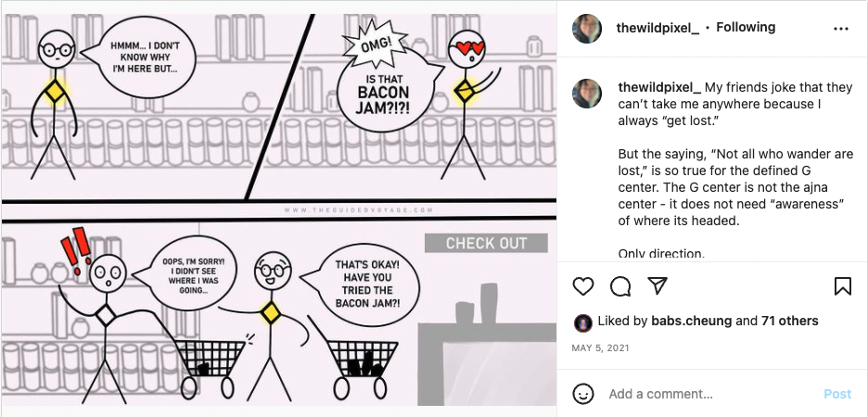This screenshot has height=417, width=868.
Task: Save post with bookmark icon
Action: 843,286
